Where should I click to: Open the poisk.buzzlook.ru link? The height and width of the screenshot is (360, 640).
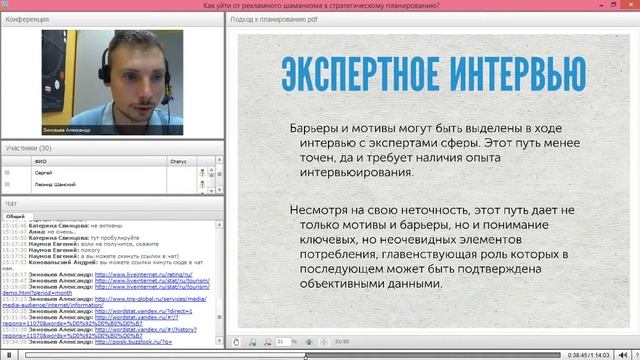tap(133, 342)
